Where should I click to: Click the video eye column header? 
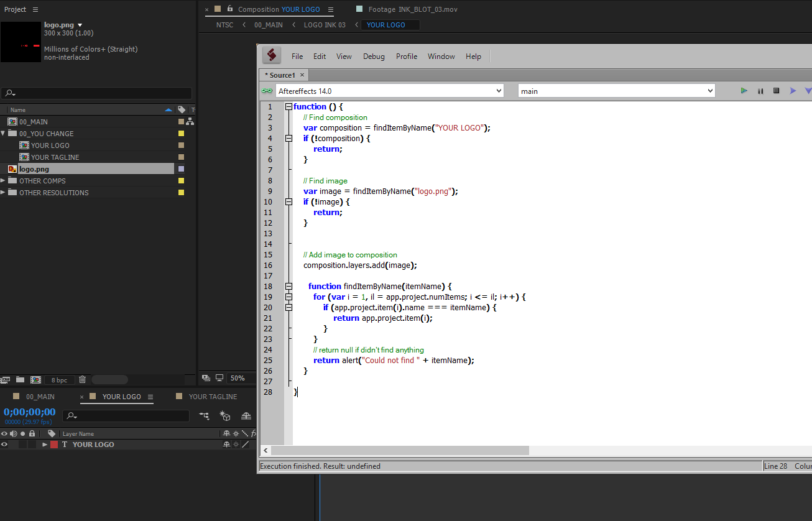tap(4, 433)
